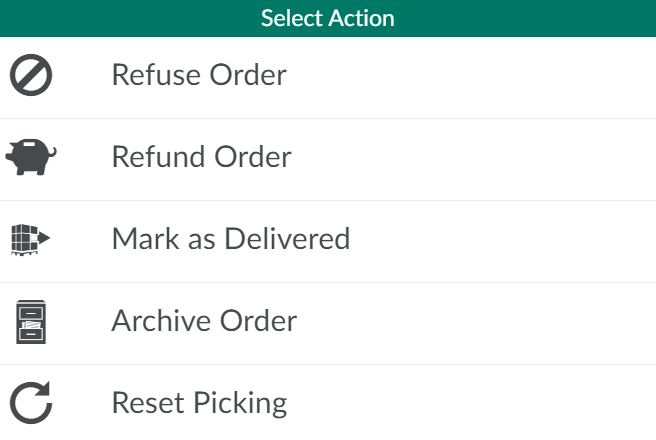Click the piggy bank refund icon
656x440 pixels.
[x=31, y=158]
